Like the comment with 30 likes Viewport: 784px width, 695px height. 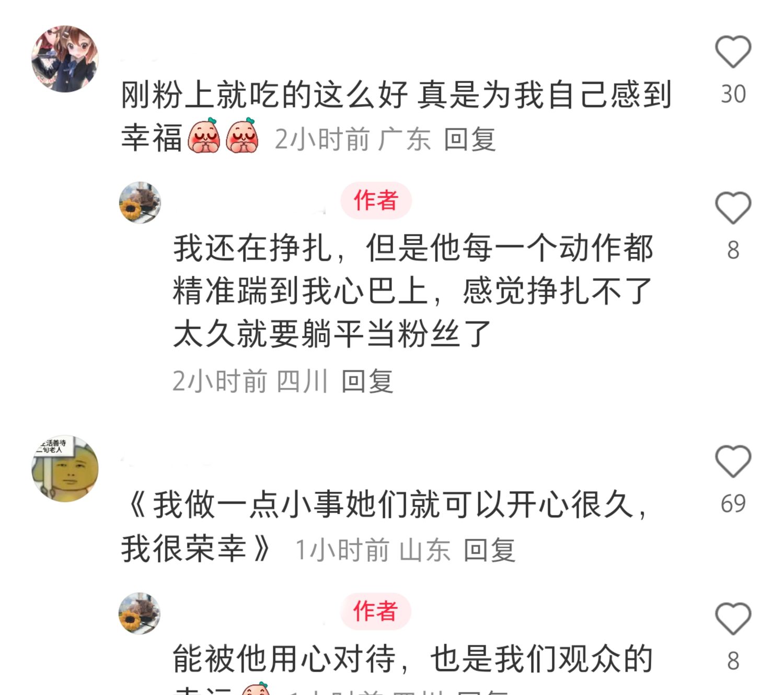(733, 52)
